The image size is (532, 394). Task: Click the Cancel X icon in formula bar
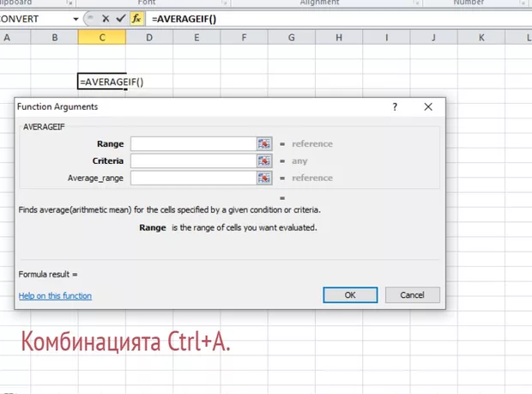click(106, 18)
